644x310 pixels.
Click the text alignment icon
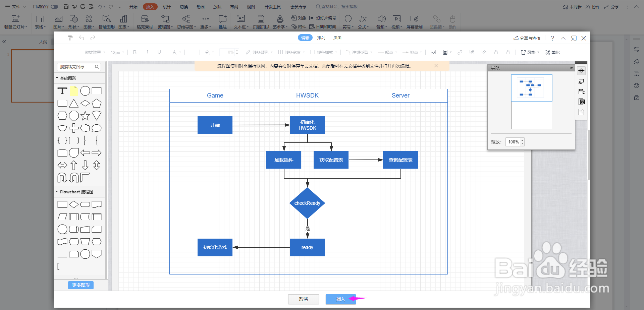192,52
